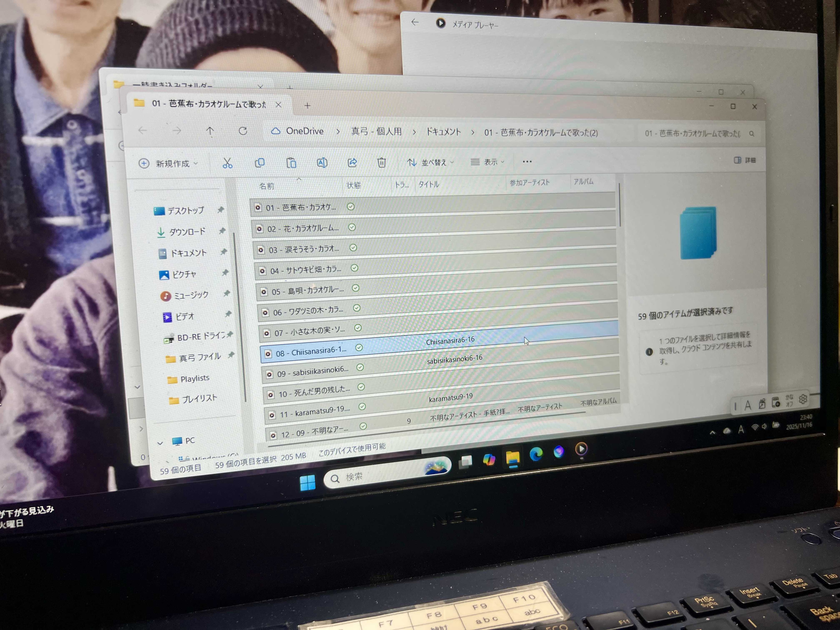Image resolution: width=840 pixels, height=630 pixels.
Task: Collapse the PC tree node
Action: click(160, 443)
